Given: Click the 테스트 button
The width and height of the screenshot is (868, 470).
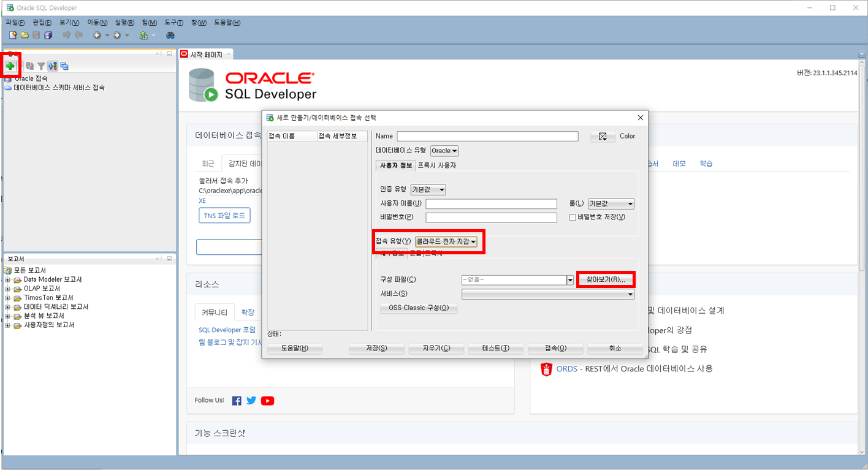Looking at the screenshot, I should pyautogui.click(x=496, y=348).
